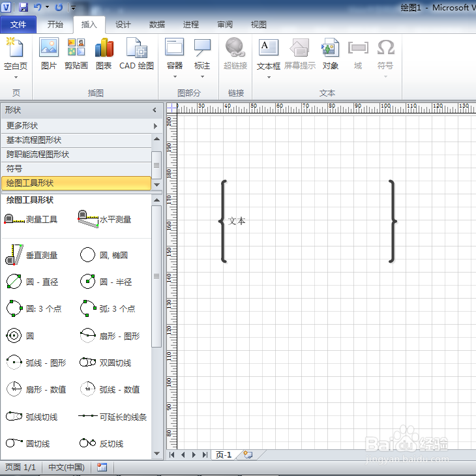The image size is (476, 476).
Task: Select the 圆切线 shape
Action: (28, 443)
